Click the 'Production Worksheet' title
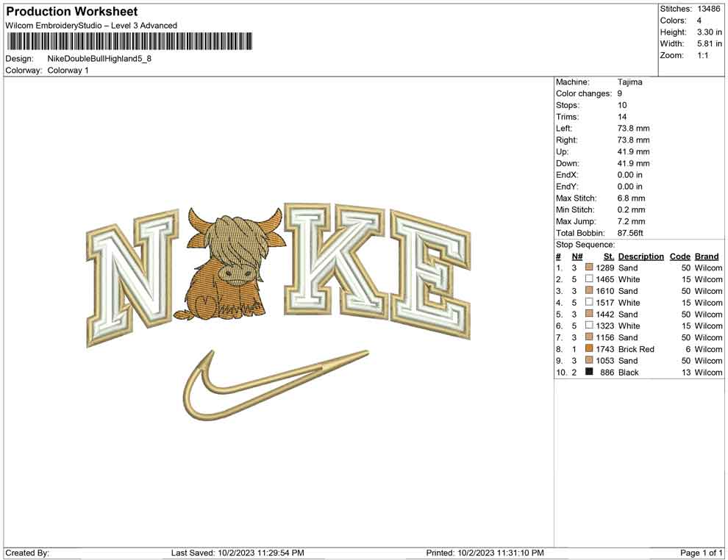The image size is (728, 560). pyautogui.click(x=72, y=12)
